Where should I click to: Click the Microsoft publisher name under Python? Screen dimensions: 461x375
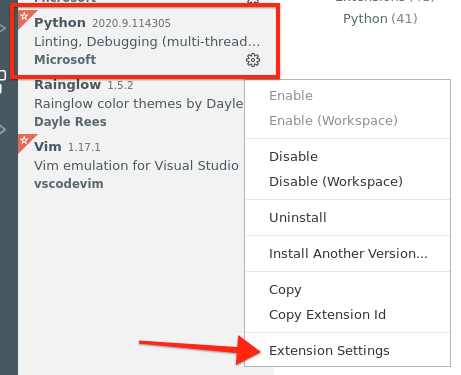65,60
